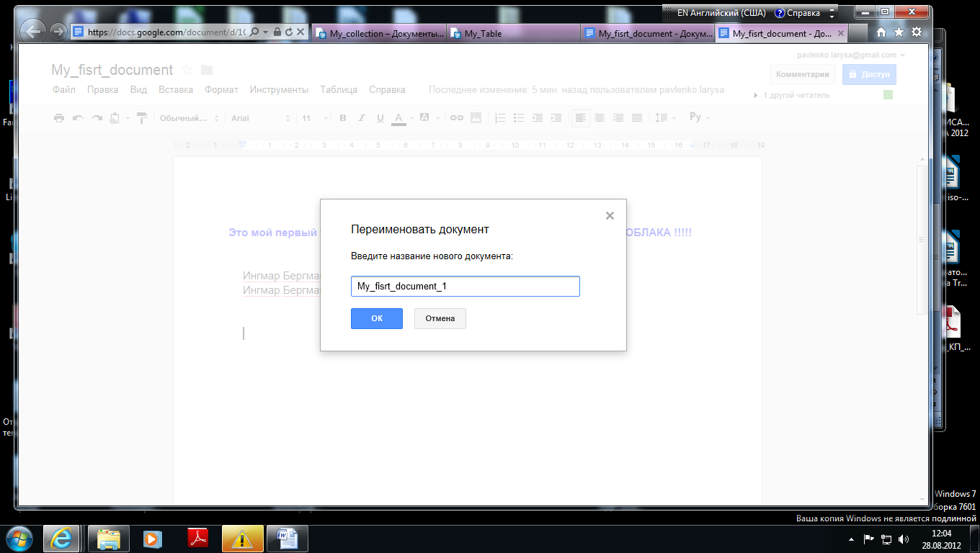Screen dimensions: 980x553
Task: Refresh the page with the reload icon
Action: coord(288,32)
